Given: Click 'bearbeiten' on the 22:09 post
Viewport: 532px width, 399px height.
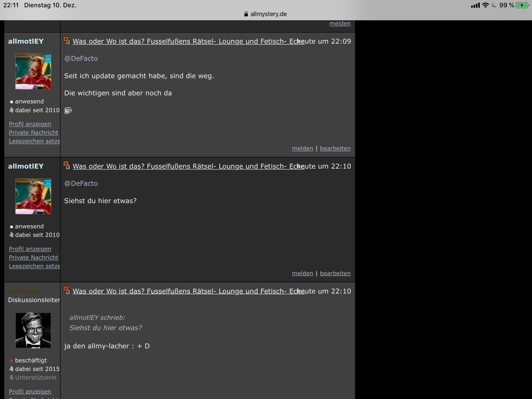Looking at the screenshot, I should [335, 149].
